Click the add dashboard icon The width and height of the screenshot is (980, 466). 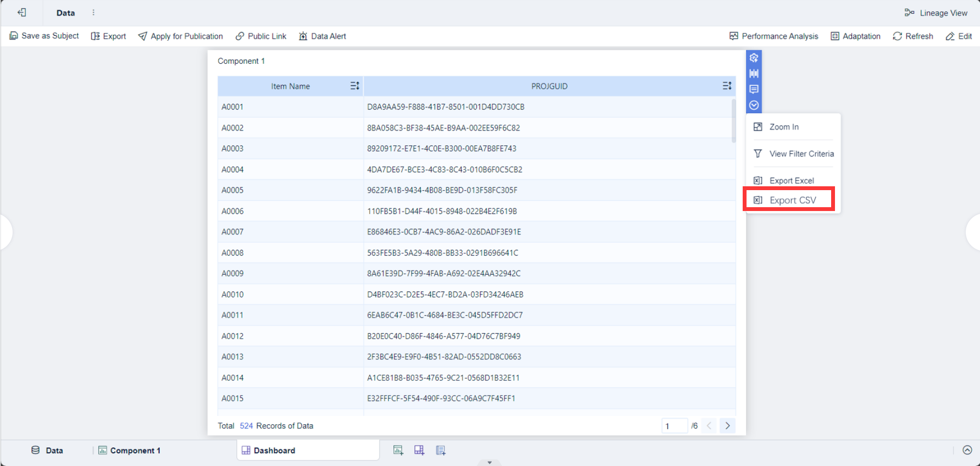click(419, 450)
